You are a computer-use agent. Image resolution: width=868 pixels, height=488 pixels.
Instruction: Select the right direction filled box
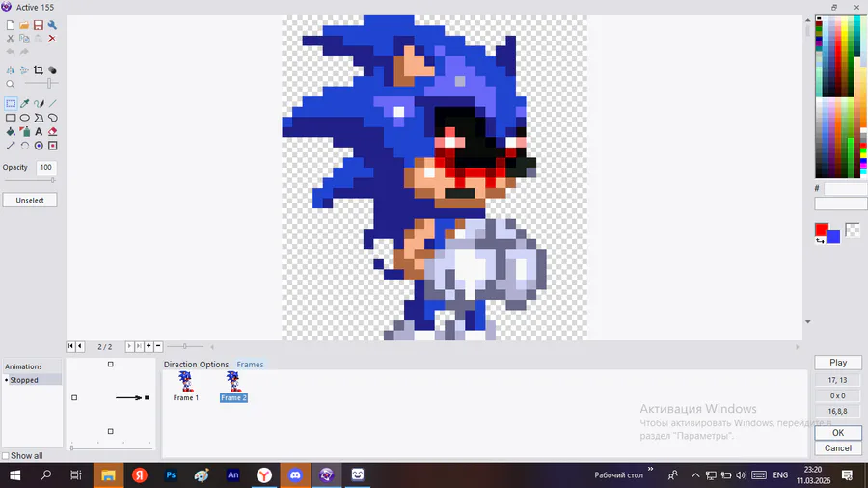pos(147,397)
